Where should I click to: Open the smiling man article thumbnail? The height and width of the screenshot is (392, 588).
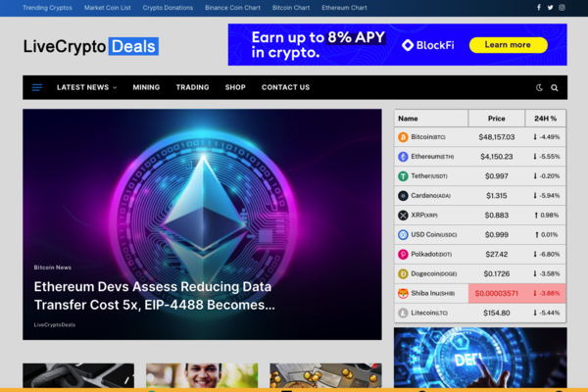202,375
